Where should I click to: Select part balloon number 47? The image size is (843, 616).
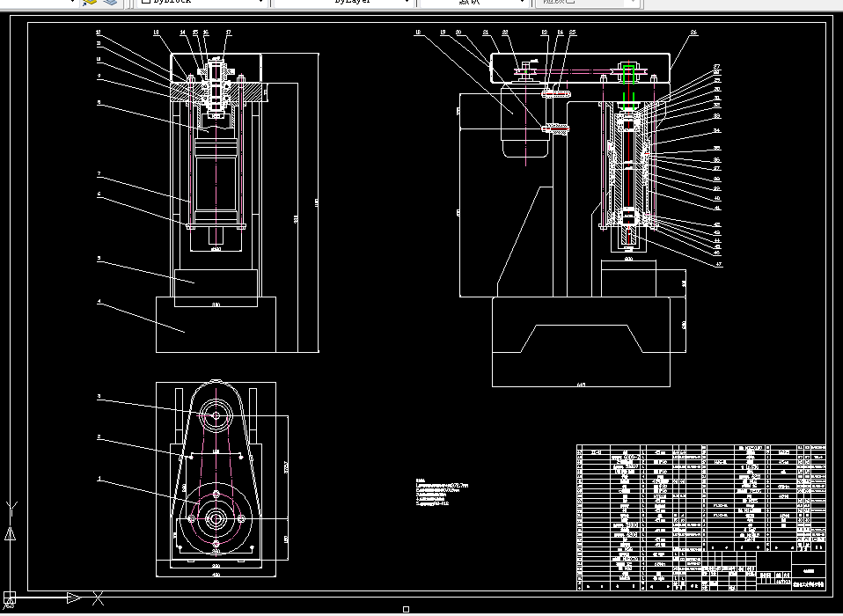[719, 265]
